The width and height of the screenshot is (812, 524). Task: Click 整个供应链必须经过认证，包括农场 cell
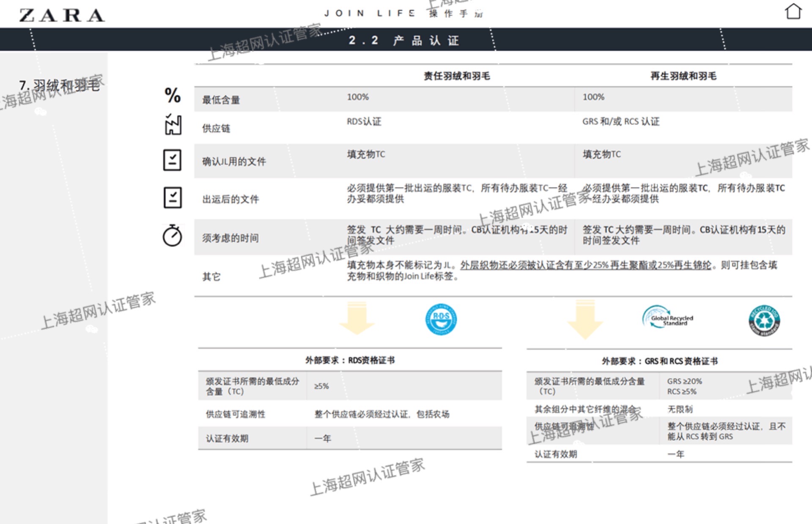(382, 414)
